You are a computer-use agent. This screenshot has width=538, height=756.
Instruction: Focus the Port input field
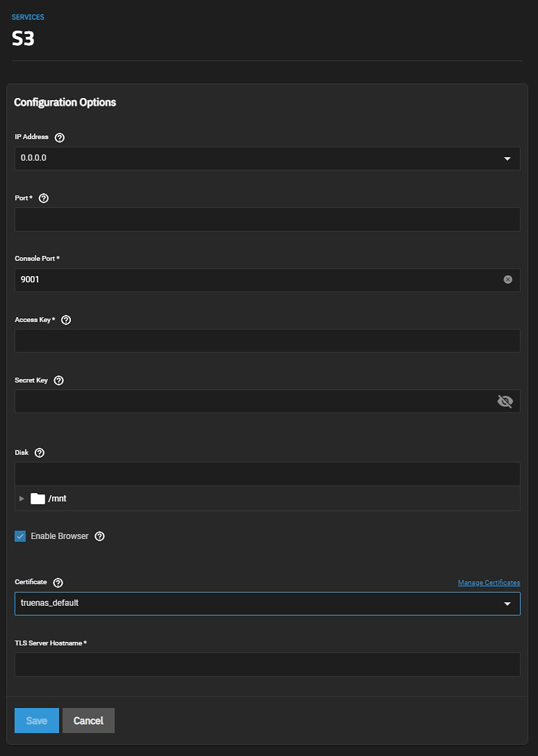(268, 219)
